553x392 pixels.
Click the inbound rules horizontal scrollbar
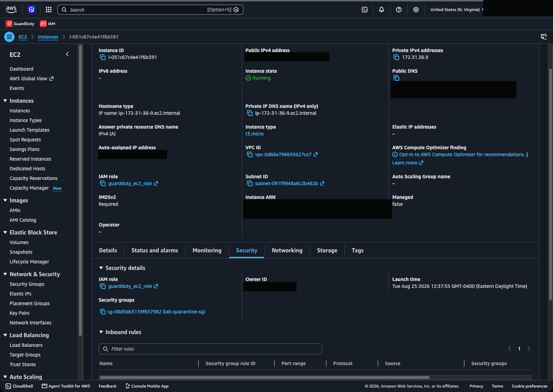pos(265,377)
